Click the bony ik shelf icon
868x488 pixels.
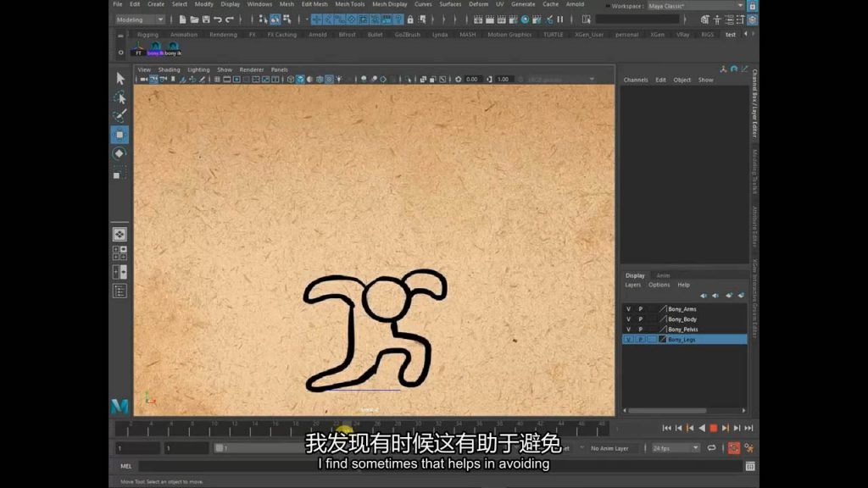tap(173, 49)
